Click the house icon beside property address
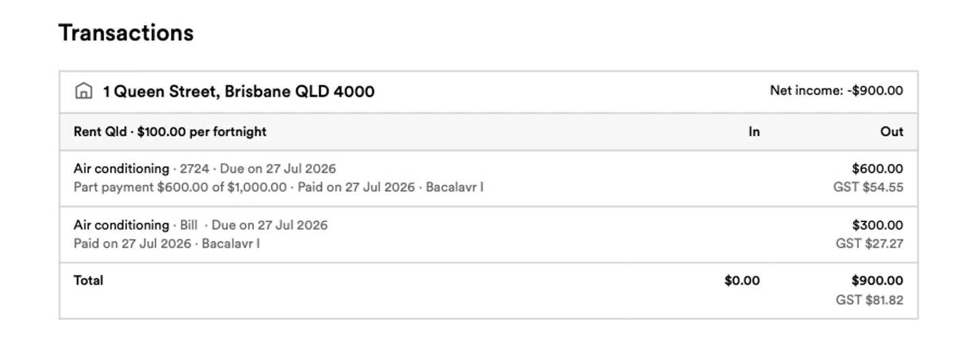The image size is (980, 341). click(x=83, y=91)
